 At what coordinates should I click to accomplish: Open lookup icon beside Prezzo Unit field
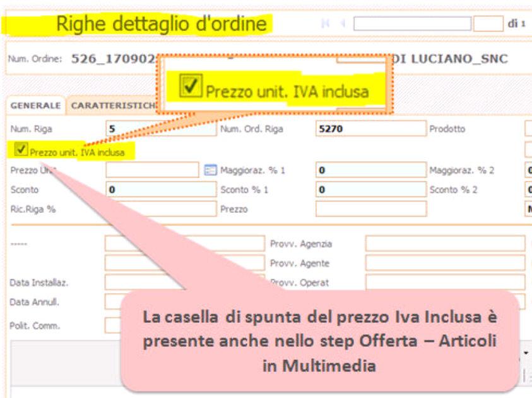pyautogui.click(x=211, y=170)
